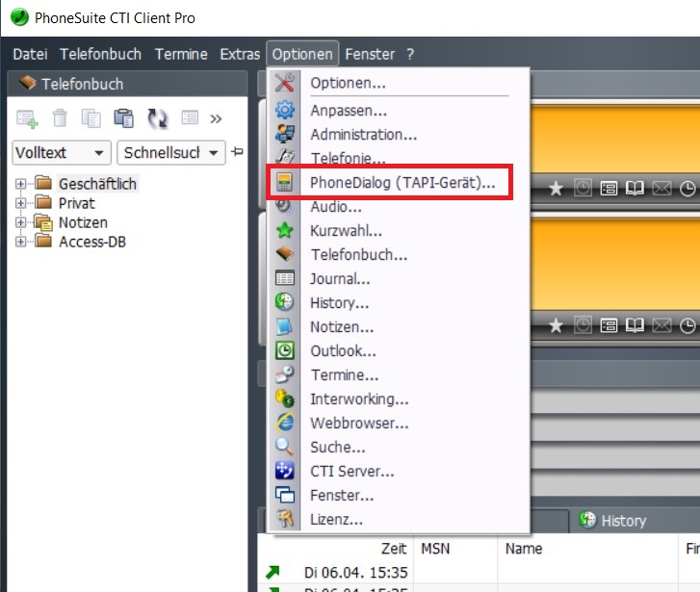Expand the Notizen folder

point(20,222)
